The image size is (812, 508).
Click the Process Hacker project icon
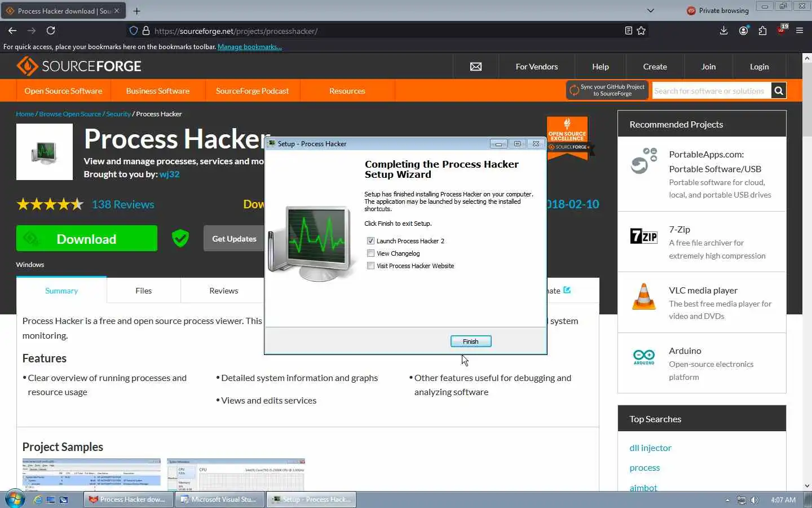point(45,152)
